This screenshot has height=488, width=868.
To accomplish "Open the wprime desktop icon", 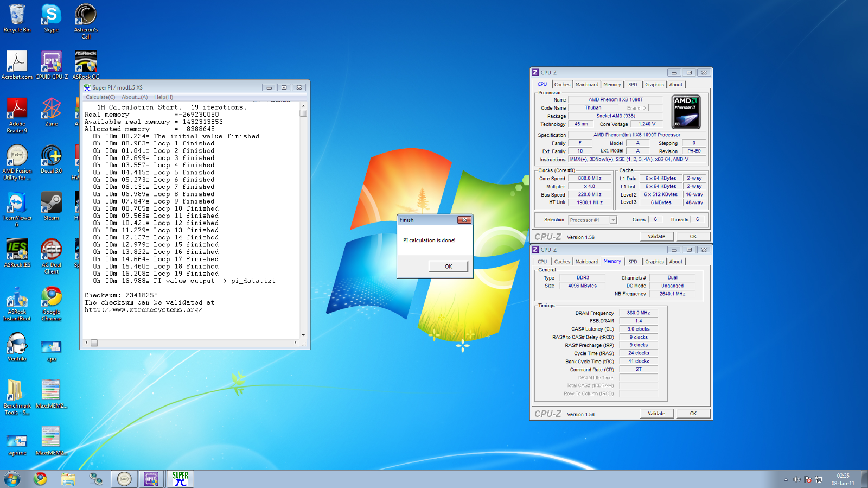I will 17,445.
